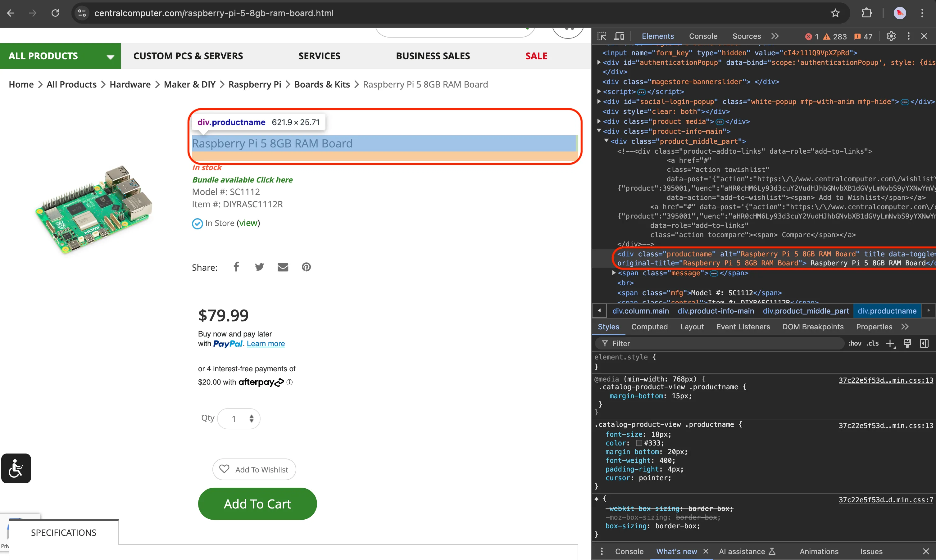Expand the product media div node

[599, 121]
